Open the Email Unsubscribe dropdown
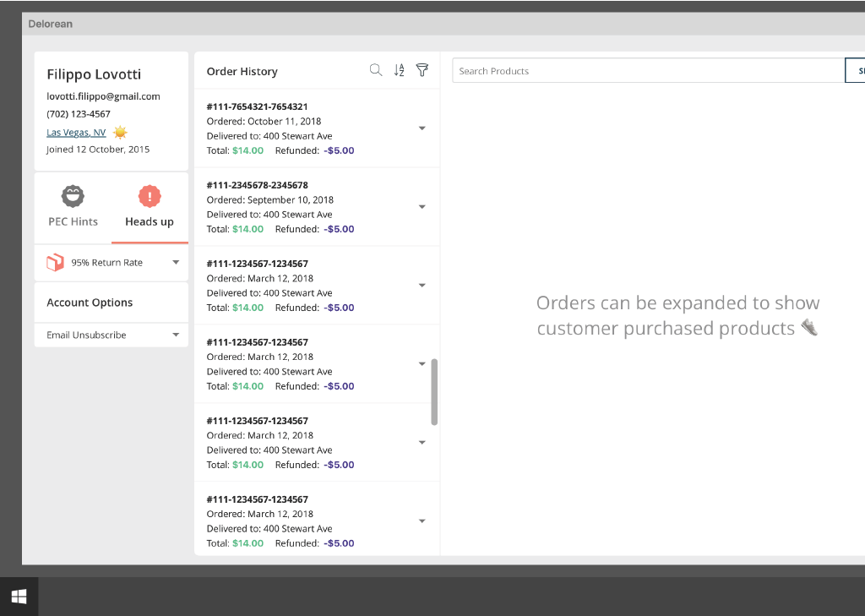The width and height of the screenshot is (865, 616). pyautogui.click(x=176, y=335)
